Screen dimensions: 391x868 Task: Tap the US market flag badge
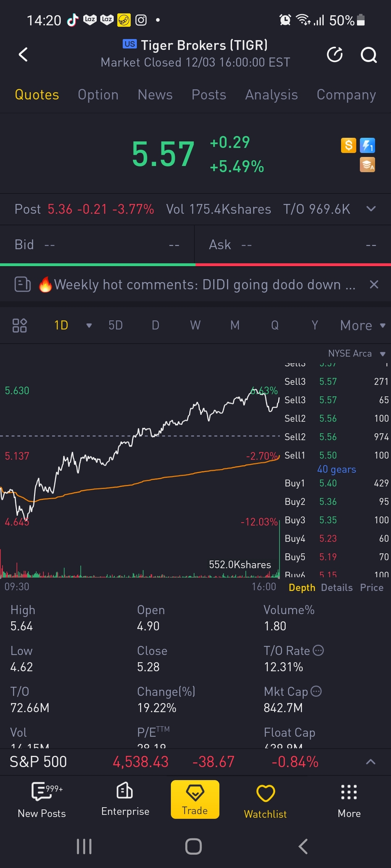130,44
